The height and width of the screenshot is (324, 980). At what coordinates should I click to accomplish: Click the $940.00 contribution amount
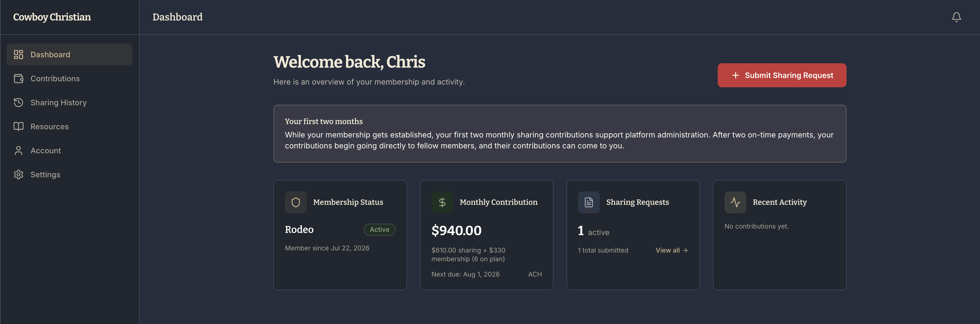pos(456,230)
